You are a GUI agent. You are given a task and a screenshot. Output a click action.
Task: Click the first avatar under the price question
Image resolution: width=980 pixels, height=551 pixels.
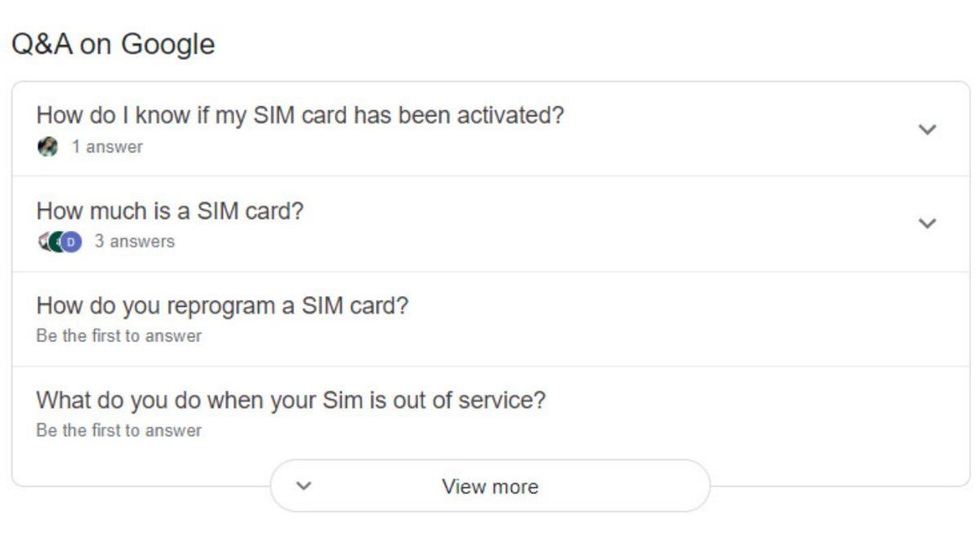coord(42,241)
